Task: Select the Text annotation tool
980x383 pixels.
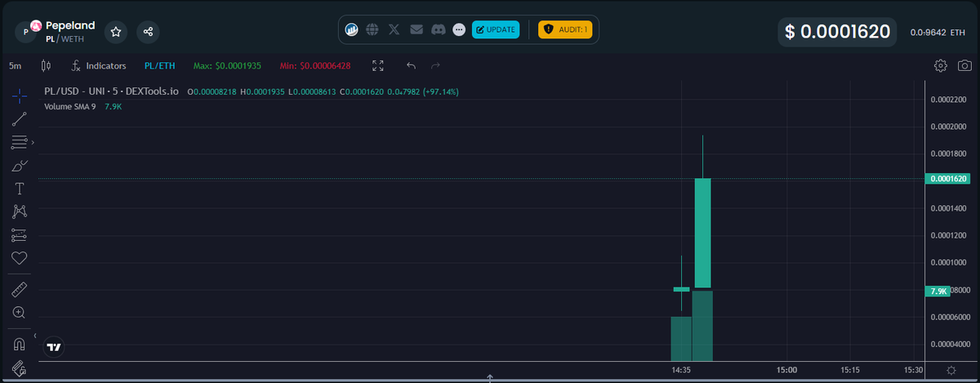Action: 20,189
